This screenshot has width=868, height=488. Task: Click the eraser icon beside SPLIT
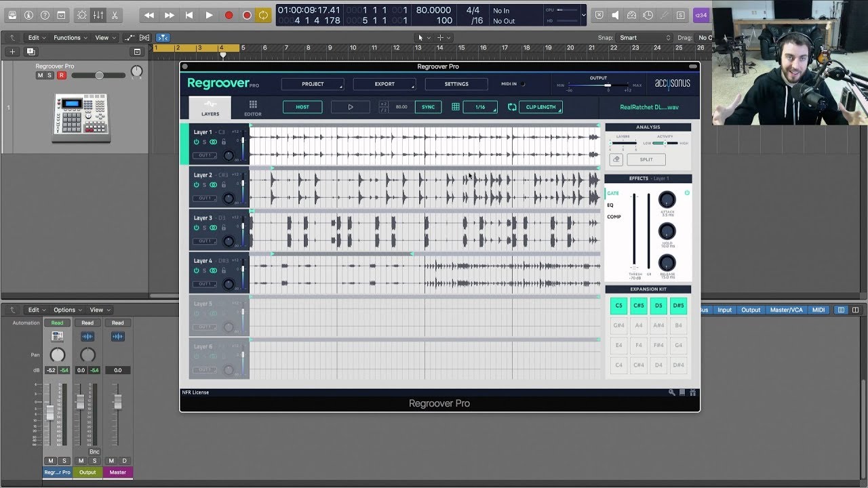pos(616,159)
